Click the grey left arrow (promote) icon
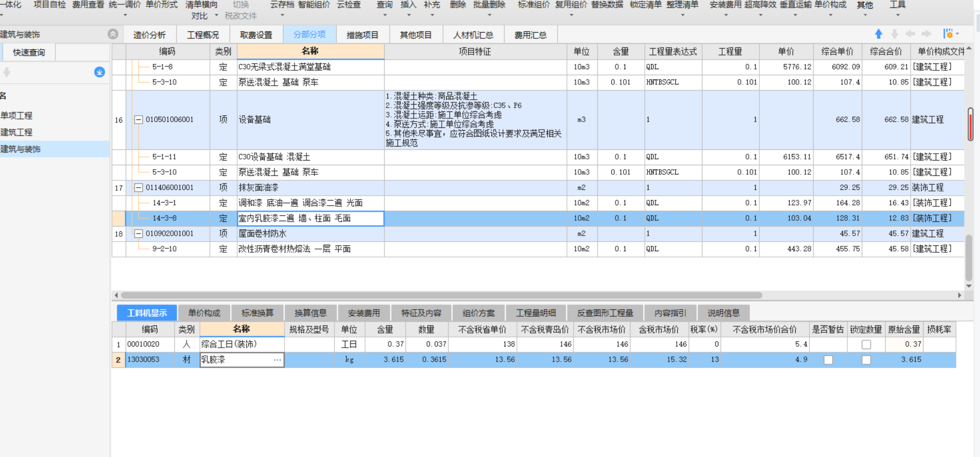The width and height of the screenshot is (980, 457). 910,34
